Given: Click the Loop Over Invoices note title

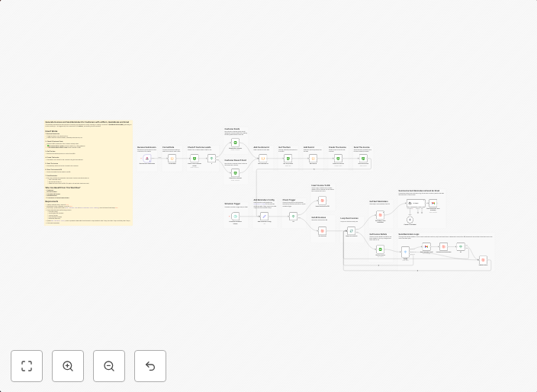Looking at the screenshot, I should tap(349, 218).
